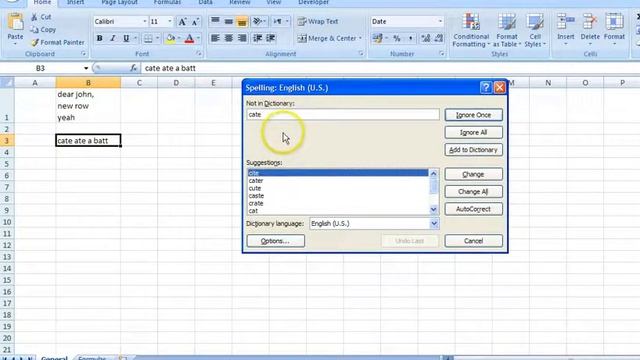Open Conditional Formatting
Image resolution: width=640 pixels, height=360 pixels.
[x=471, y=30]
